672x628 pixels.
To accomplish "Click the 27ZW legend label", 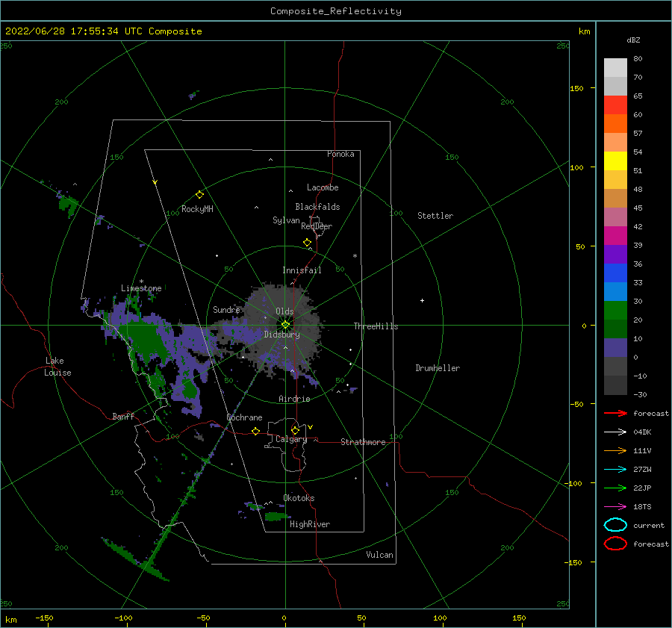I will coord(642,470).
